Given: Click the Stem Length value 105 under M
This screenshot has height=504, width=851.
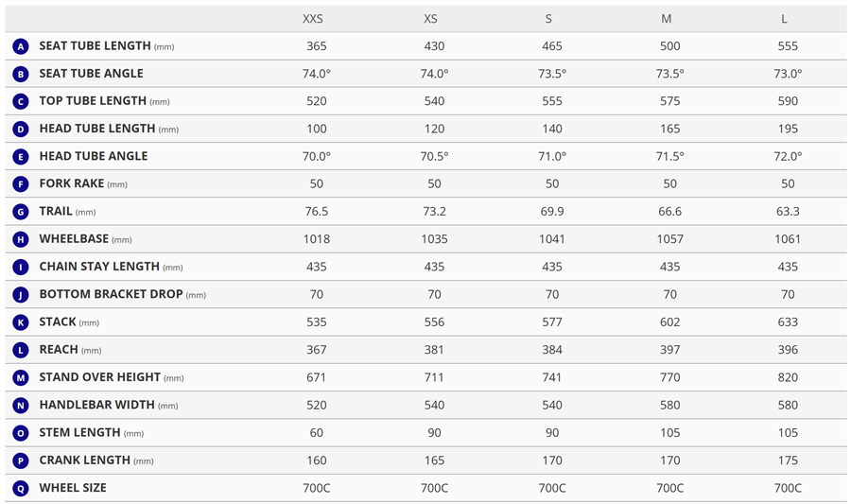Looking at the screenshot, I should pyautogui.click(x=669, y=433).
